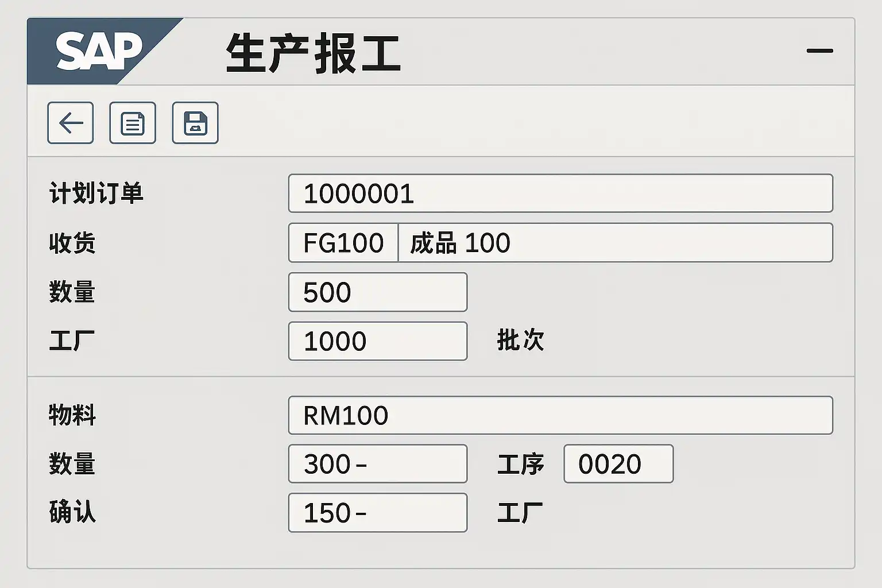Select the 工序 field showing 0020

pos(618,464)
